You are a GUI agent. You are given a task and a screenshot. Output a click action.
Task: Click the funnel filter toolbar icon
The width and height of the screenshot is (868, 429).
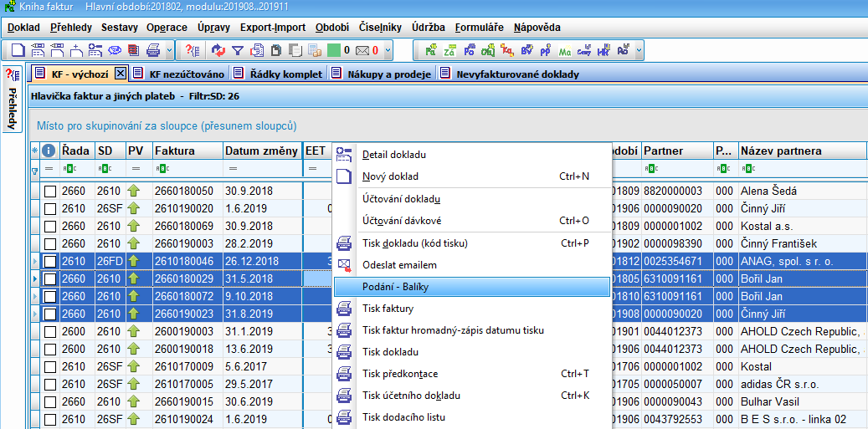pyautogui.click(x=238, y=50)
